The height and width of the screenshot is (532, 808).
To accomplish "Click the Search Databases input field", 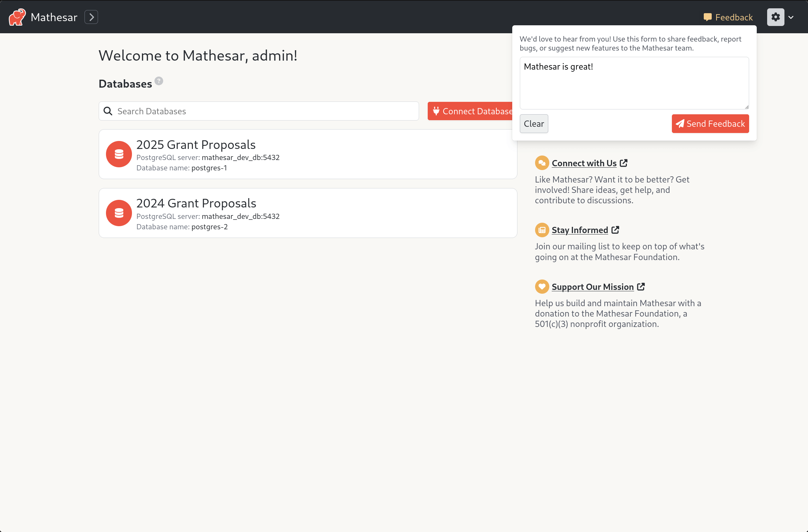I will tap(259, 110).
